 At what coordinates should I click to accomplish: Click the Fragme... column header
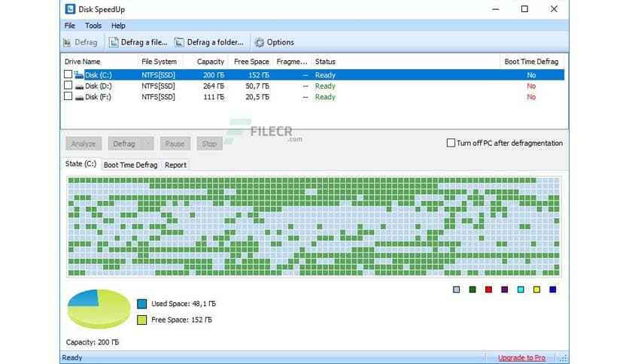tap(292, 62)
